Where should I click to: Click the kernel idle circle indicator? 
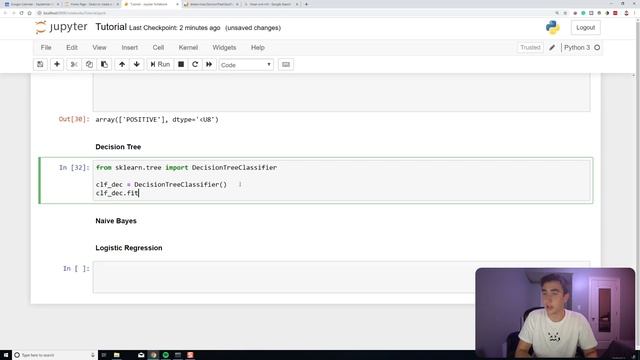tap(597, 48)
